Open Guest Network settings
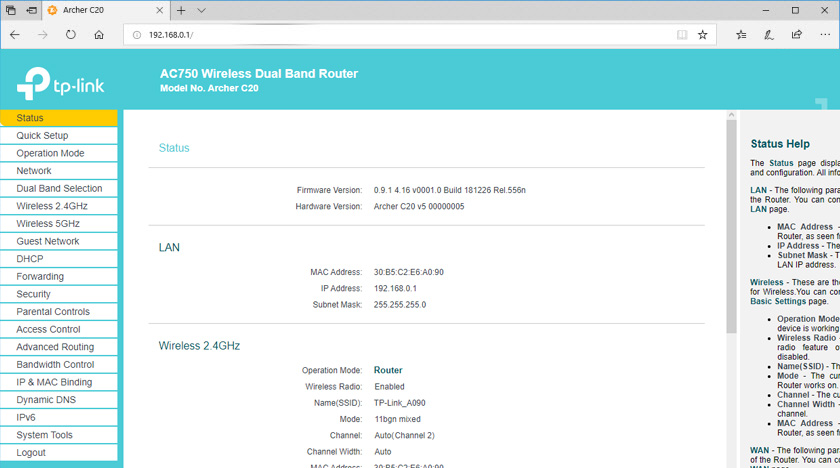This screenshot has width=840, height=468. point(59,241)
